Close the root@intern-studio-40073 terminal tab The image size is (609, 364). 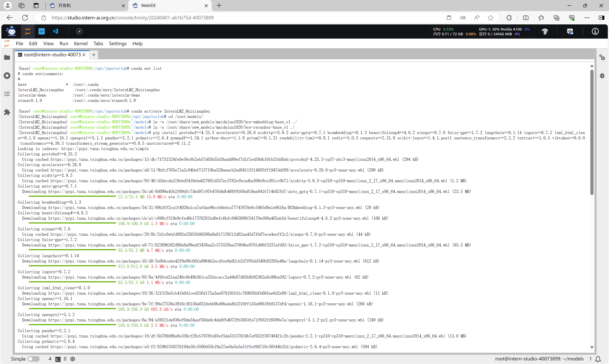tap(84, 55)
